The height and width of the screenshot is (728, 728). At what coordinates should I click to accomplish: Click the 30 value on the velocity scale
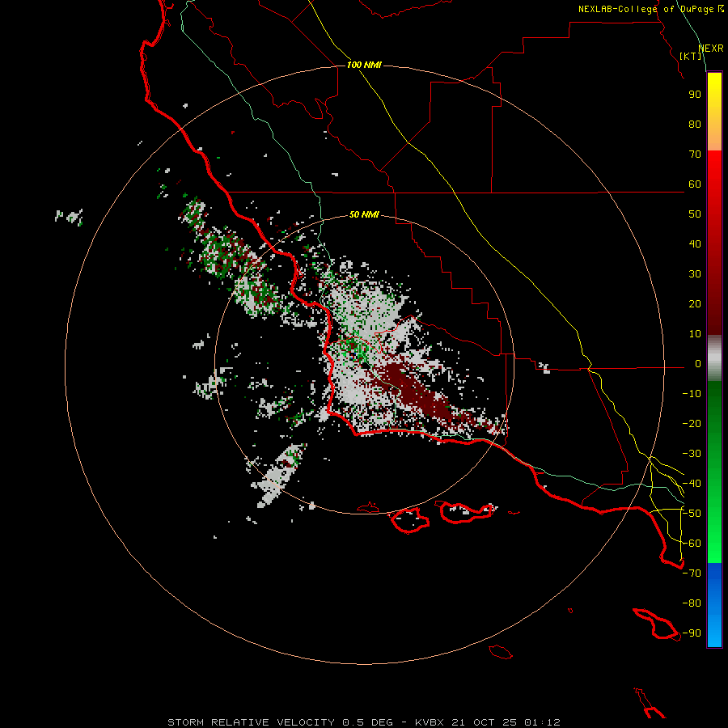(x=695, y=274)
